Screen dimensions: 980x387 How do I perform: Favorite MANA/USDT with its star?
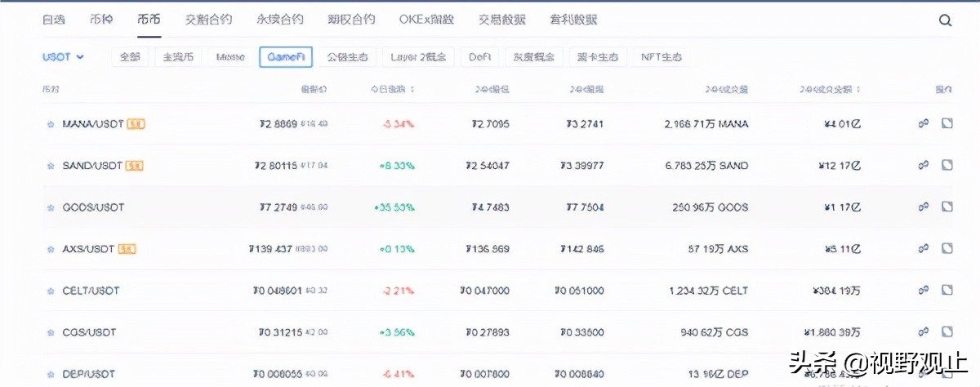[50, 124]
